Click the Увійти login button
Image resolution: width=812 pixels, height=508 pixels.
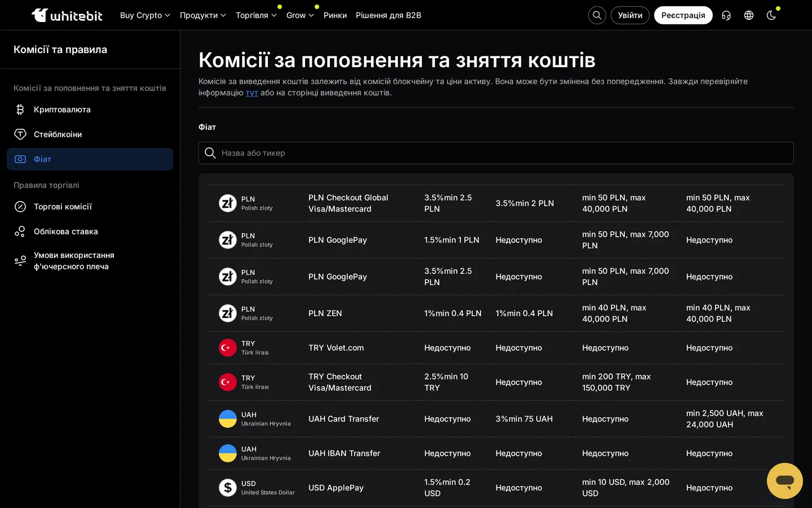(630, 15)
